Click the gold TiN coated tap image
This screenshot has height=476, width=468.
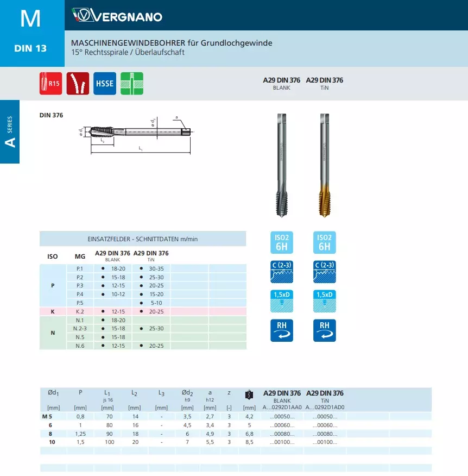[x=324, y=166]
